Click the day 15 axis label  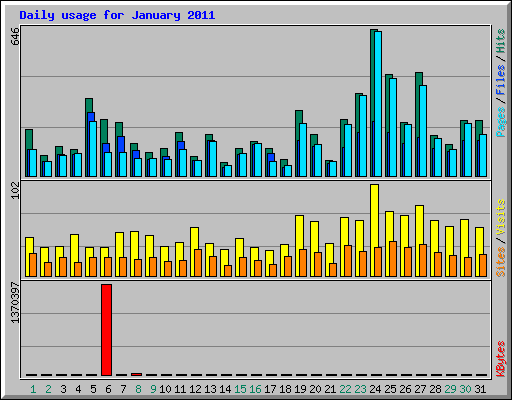coord(240,389)
